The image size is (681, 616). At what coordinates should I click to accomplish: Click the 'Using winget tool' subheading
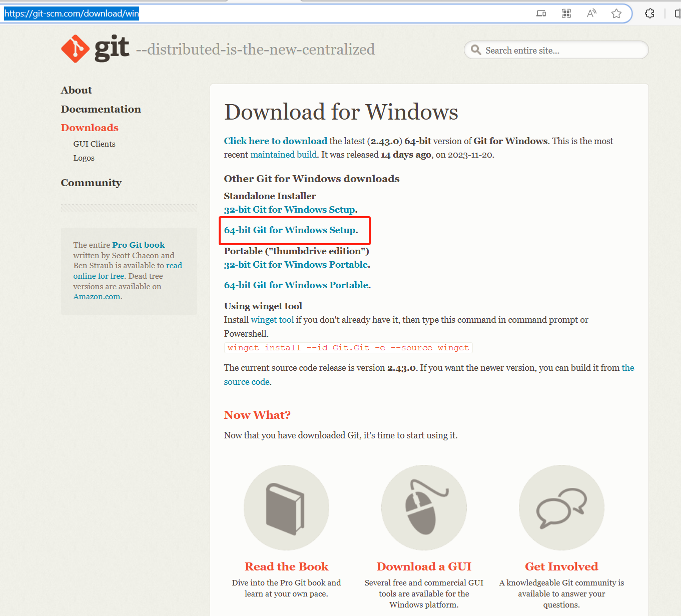pos(263,306)
